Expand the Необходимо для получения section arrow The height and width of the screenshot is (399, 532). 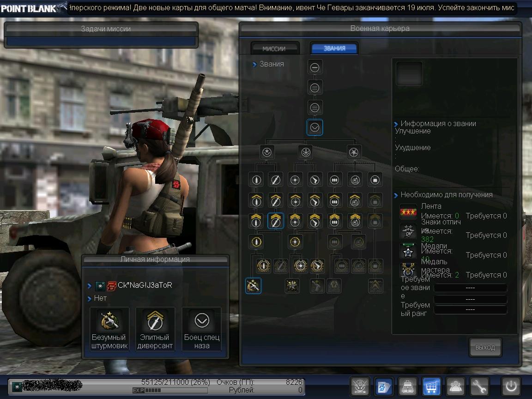396,195
